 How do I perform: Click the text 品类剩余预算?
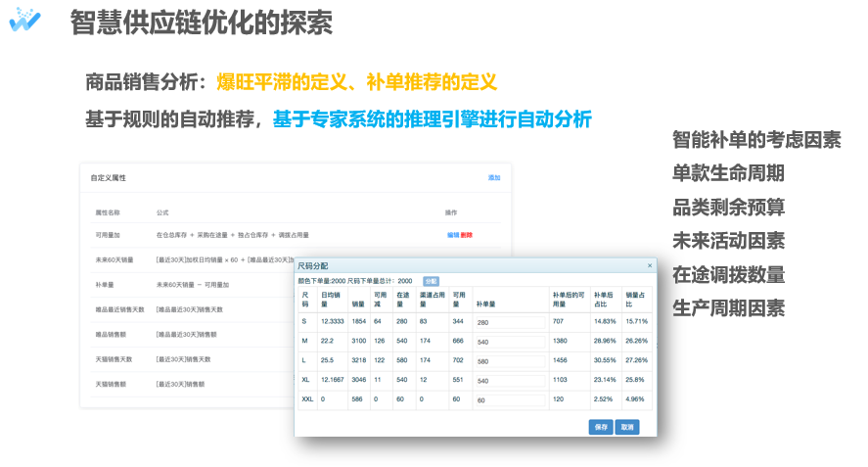tap(728, 208)
